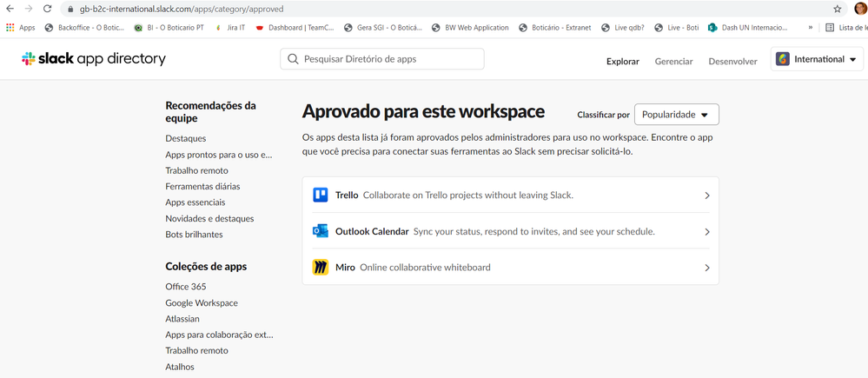The height and width of the screenshot is (378, 868).
Task: Click the magnifier icon in the search box
Action: pos(294,59)
